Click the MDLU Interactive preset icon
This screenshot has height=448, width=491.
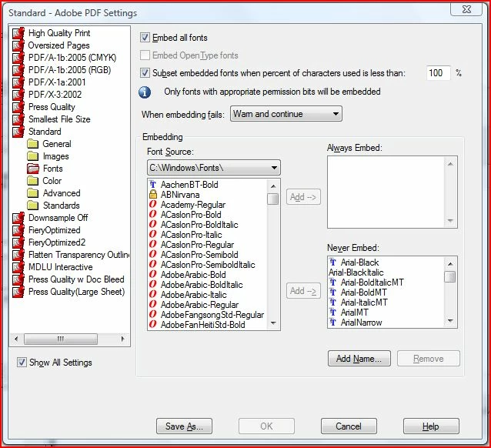pyautogui.click(x=18, y=267)
